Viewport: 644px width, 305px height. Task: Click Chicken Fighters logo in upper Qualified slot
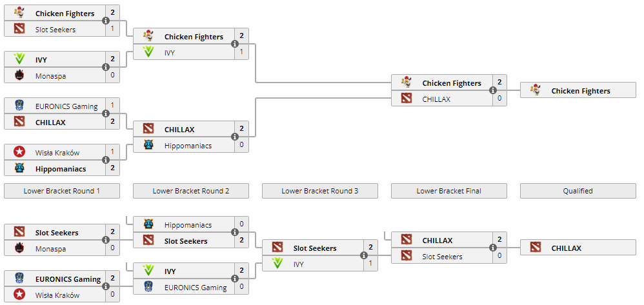(536, 91)
